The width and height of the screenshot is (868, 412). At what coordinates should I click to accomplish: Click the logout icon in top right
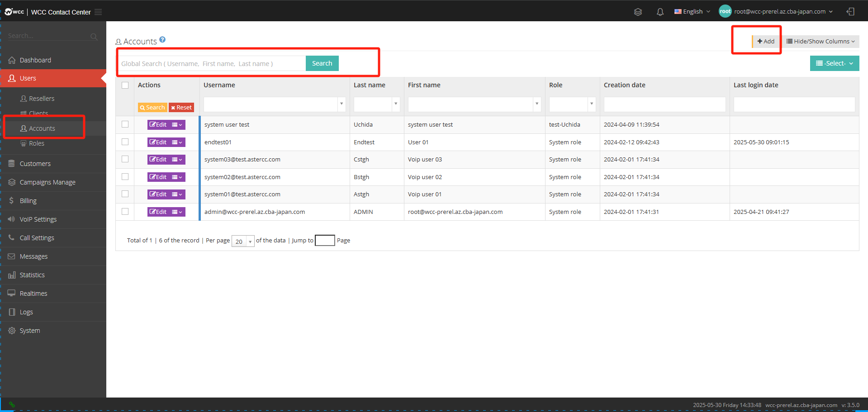[x=850, y=12]
